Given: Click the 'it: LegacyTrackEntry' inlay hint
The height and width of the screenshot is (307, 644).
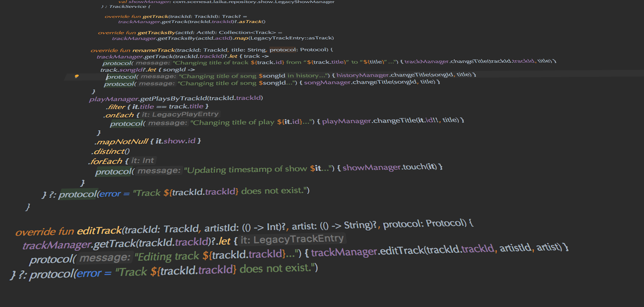Looking at the screenshot, I should pos(292,239).
